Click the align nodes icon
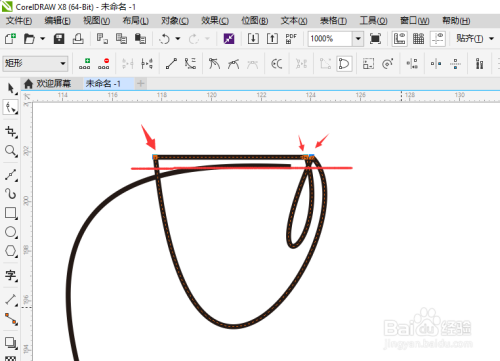 click(412, 63)
